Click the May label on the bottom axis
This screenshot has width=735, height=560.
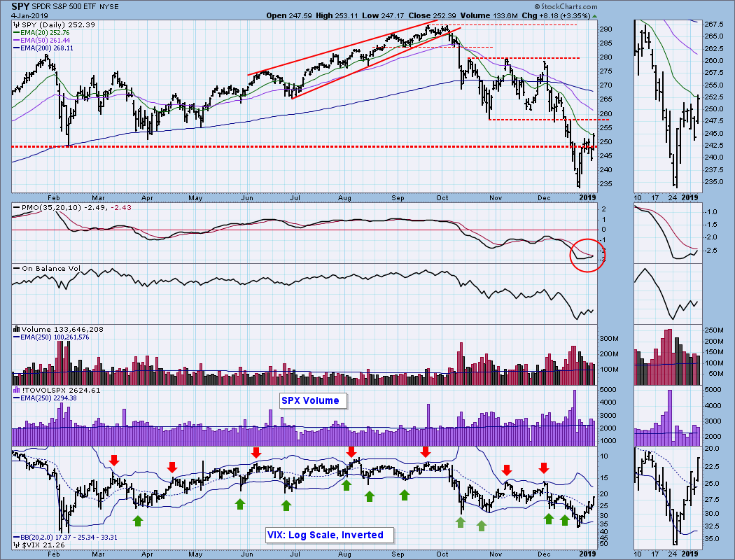tap(195, 554)
